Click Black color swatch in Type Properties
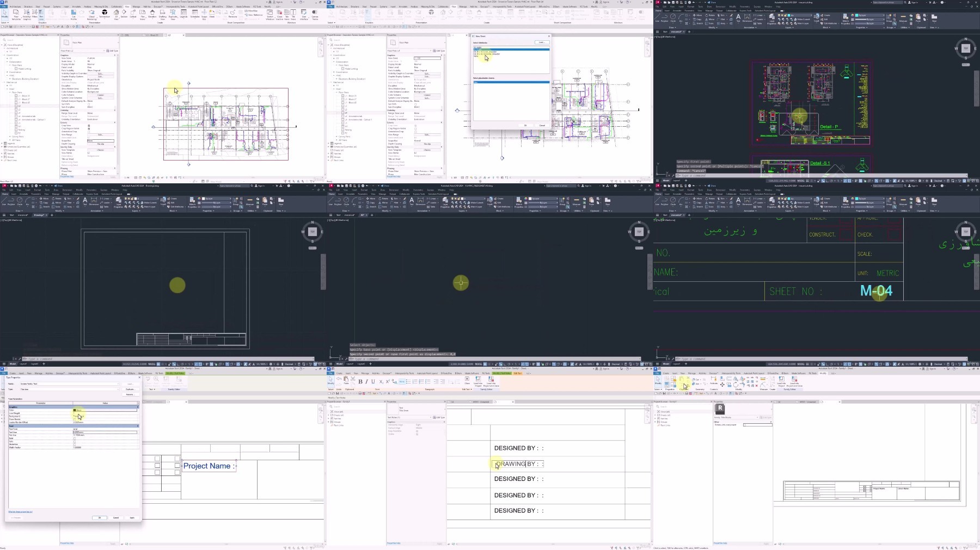Screen dimensions: 980x550 click(75, 410)
